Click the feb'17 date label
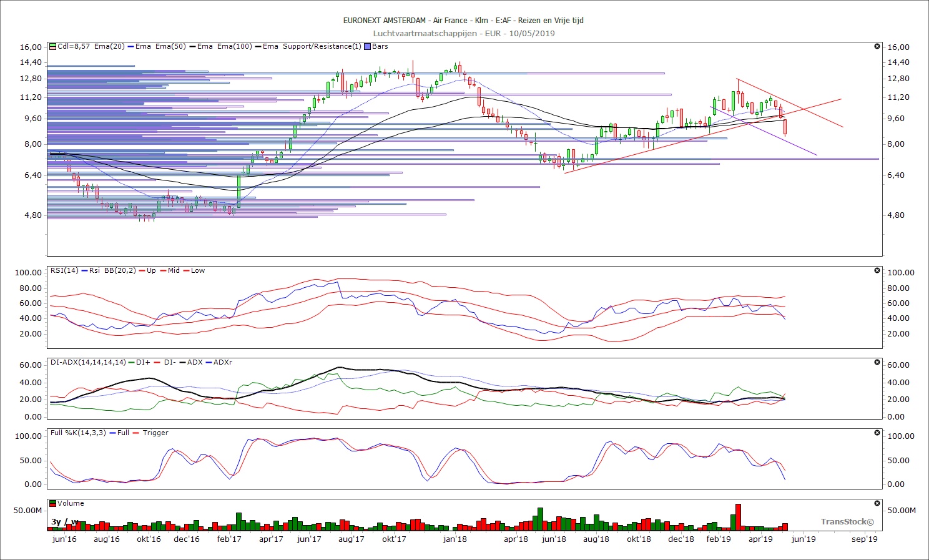Screen dimensions: 929x560 tap(229, 539)
